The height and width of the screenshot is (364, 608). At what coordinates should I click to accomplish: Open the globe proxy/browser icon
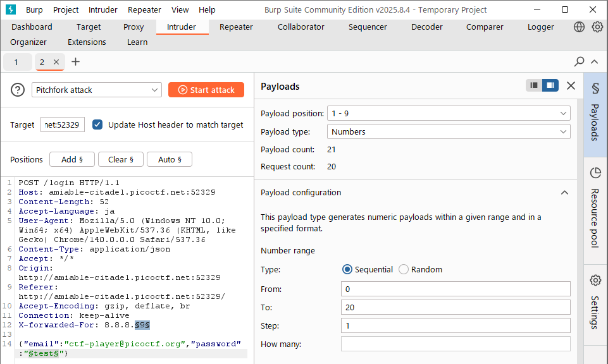(x=579, y=27)
